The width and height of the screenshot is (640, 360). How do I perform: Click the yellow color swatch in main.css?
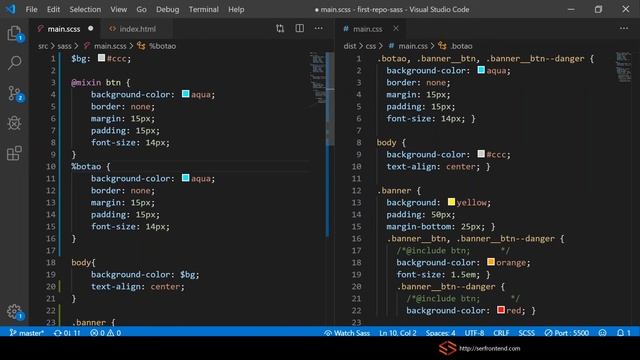(451, 202)
